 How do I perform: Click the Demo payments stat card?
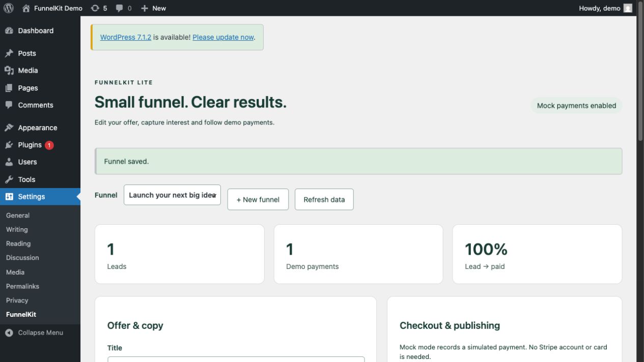(x=358, y=254)
